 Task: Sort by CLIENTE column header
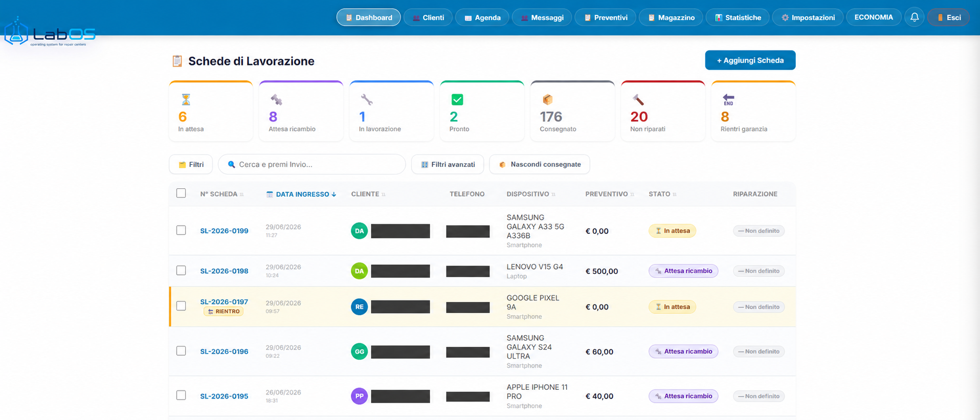[368, 194]
